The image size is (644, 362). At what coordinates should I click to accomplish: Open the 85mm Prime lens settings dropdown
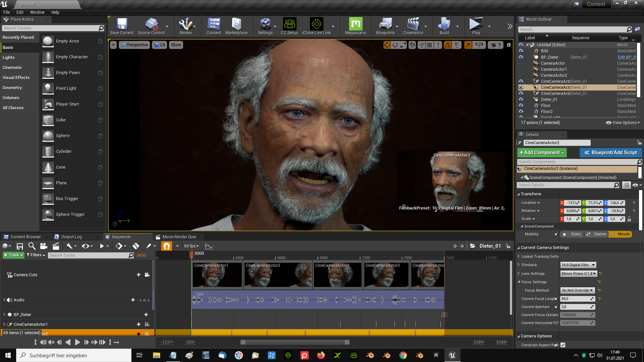point(579,274)
